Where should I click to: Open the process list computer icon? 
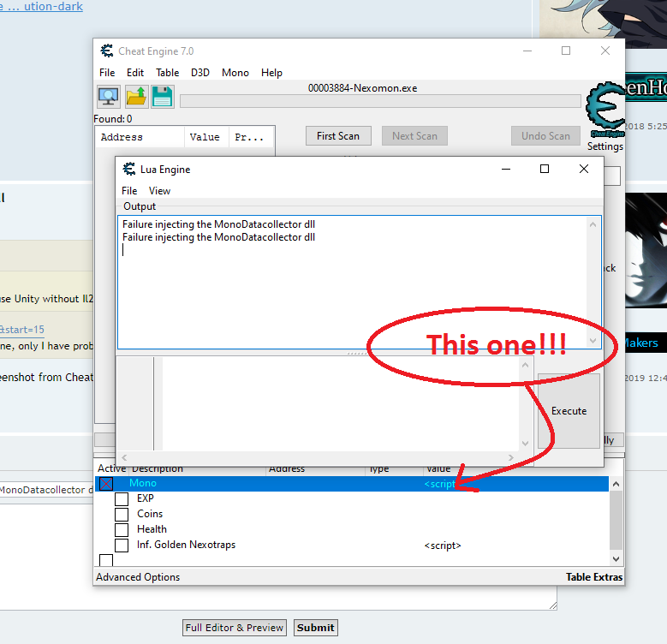(109, 97)
